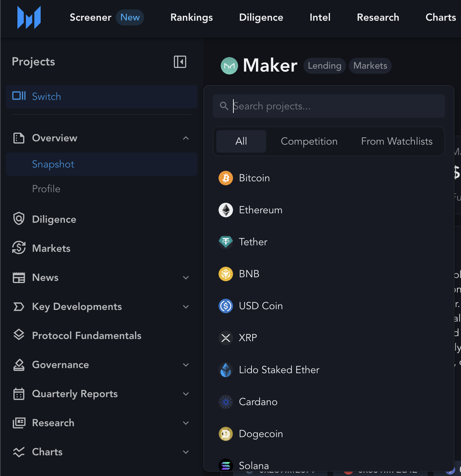
Task: Expand the Key Developments chevron
Action: 186,307
